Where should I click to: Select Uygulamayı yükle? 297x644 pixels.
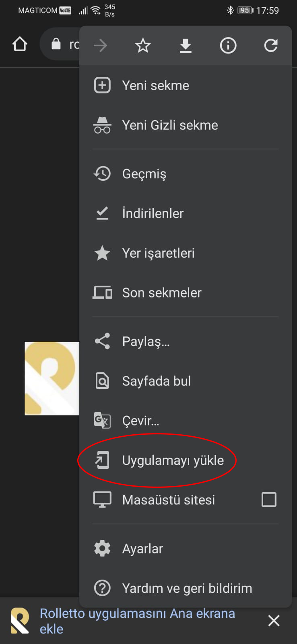[173, 460]
